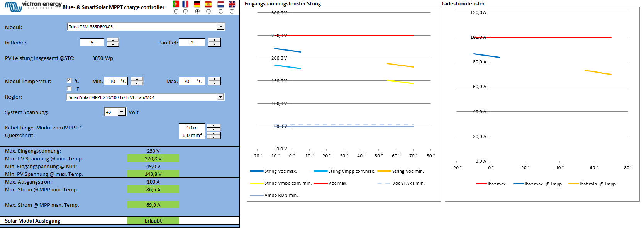The width and height of the screenshot is (644, 228).
Task: Click the 100 A Max. Ausgangstrom value
Action: (x=153, y=182)
